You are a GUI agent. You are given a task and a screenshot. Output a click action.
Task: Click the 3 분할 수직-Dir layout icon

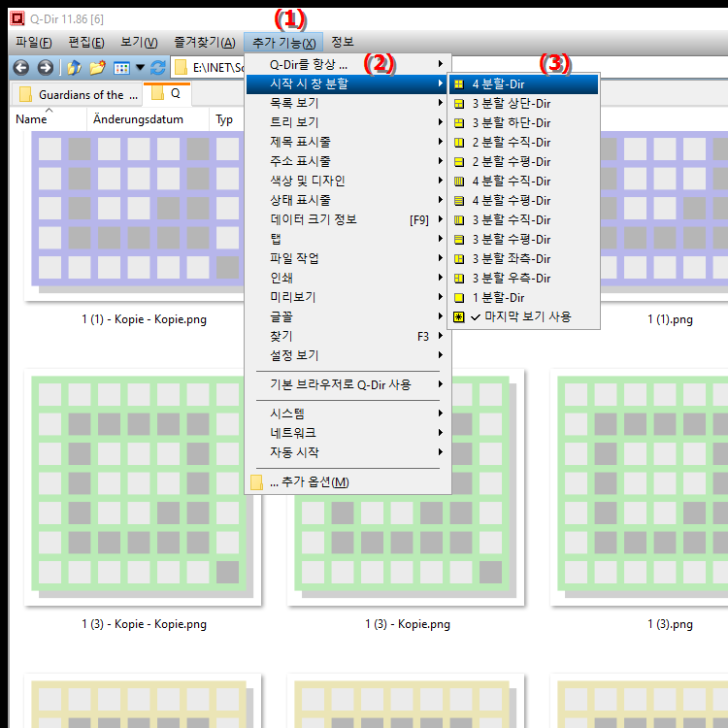click(x=459, y=220)
